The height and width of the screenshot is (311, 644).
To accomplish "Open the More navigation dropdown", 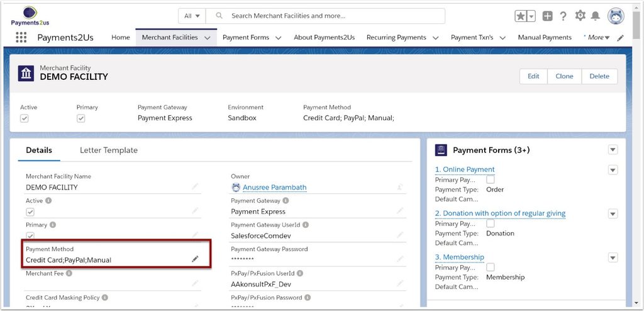I will pyautogui.click(x=597, y=37).
